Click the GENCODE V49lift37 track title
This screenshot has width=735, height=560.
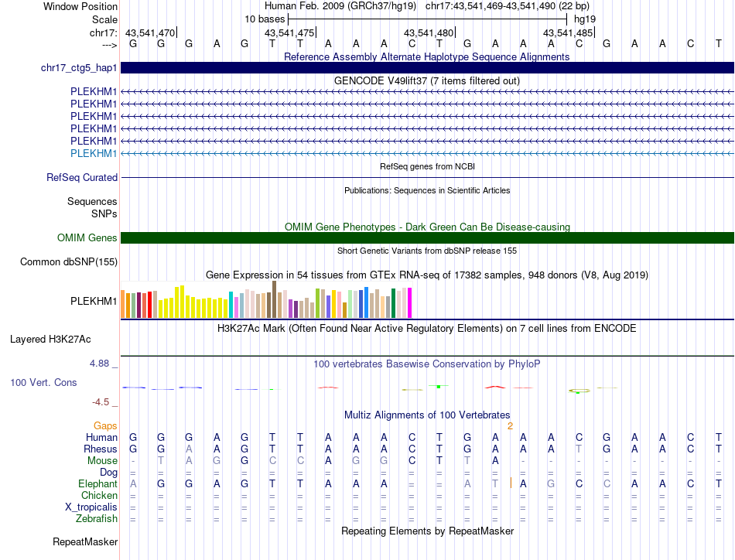426,80
